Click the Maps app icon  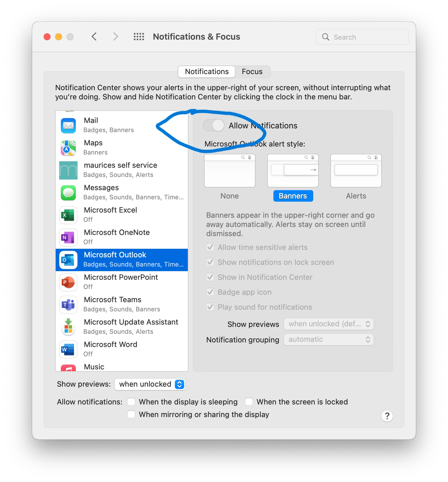(68, 148)
